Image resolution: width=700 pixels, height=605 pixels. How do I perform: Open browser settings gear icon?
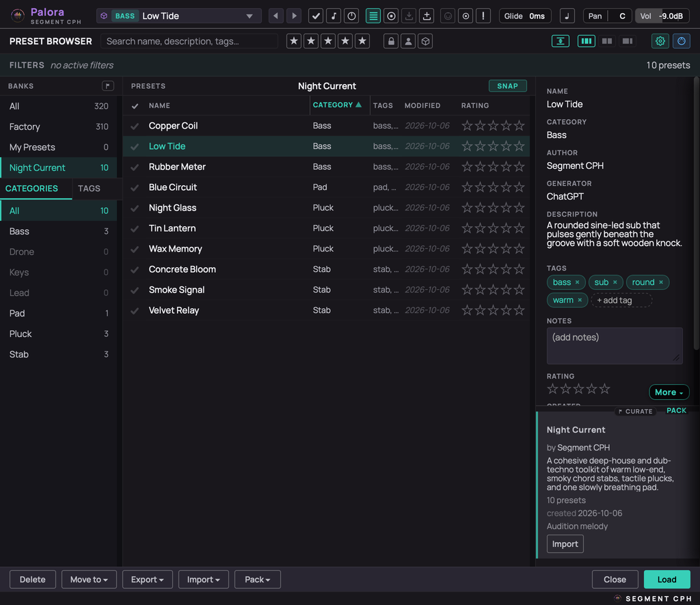660,41
